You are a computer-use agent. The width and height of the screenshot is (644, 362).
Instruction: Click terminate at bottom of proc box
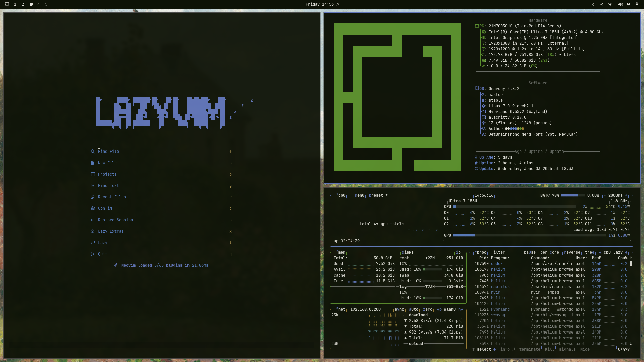[x=530, y=349]
